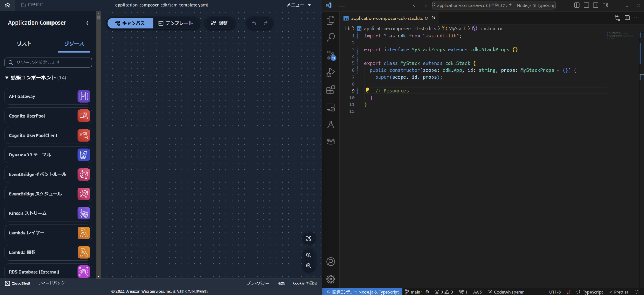Switch to キャンバス view
The width and height of the screenshot is (644, 295).
click(x=130, y=23)
